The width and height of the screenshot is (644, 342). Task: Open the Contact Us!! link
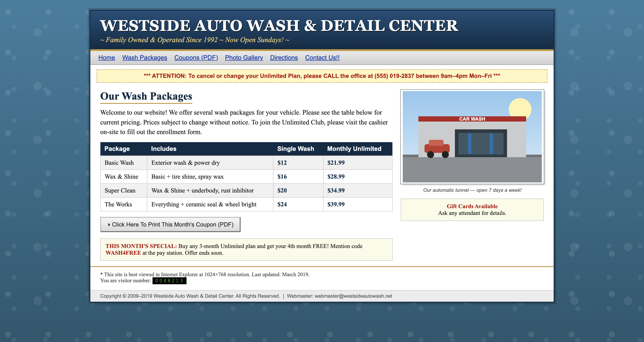click(322, 58)
